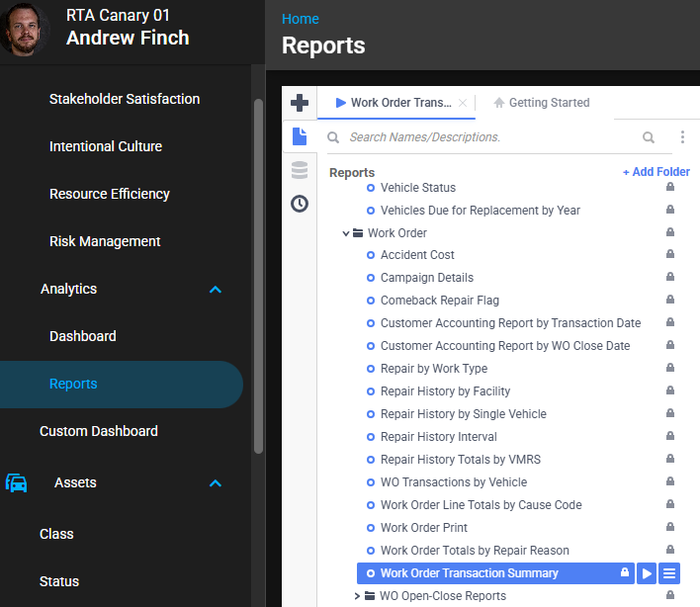Image resolution: width=700 pixels, height=607 pixels.
Task: Click the Search Names/Descriptions input field
Action: pos(484,137)
